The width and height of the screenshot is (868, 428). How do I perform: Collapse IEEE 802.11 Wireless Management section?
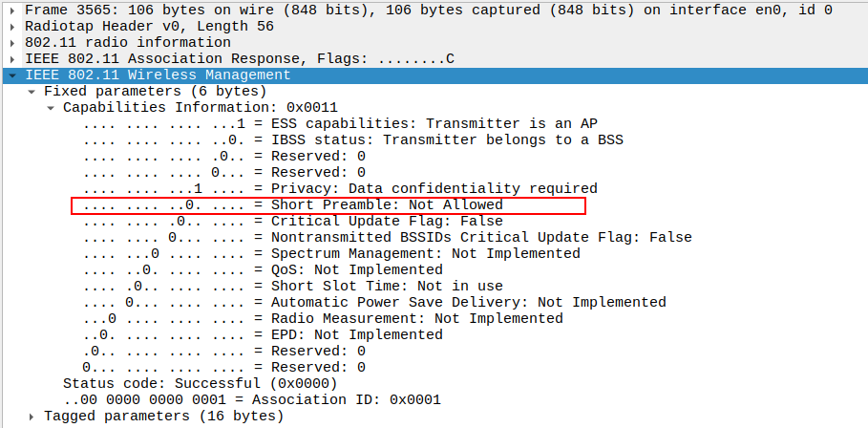[x=11, y=75]
